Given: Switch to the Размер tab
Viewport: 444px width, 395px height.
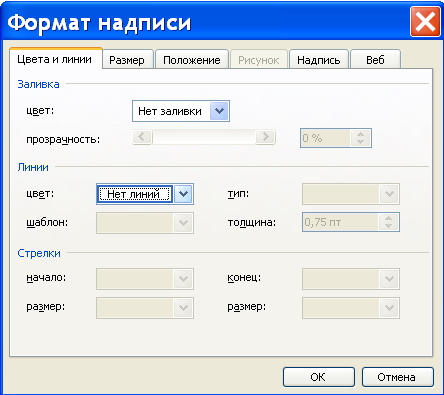Looking at the screenshot, I should coord(127,60).
